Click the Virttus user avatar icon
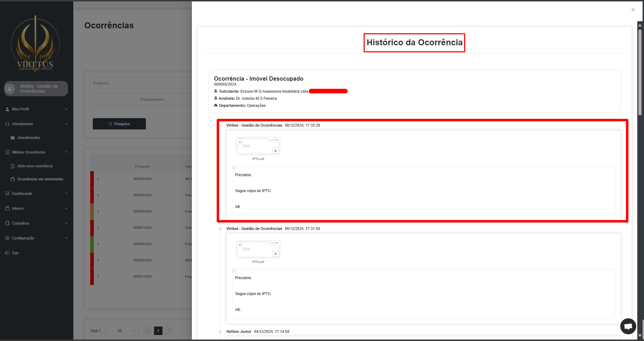Screen dimensions: 644x341 10,89
